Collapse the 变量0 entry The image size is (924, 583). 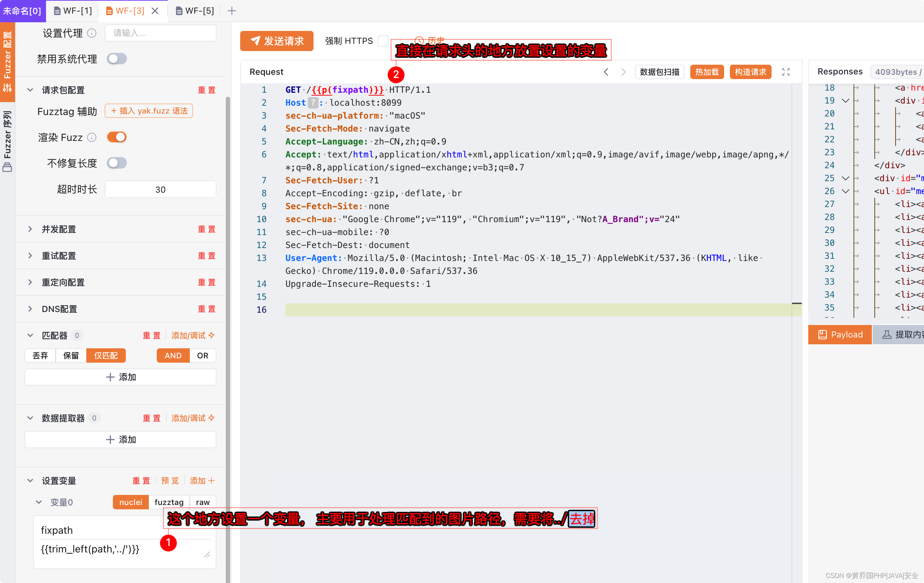coord(39,502)
